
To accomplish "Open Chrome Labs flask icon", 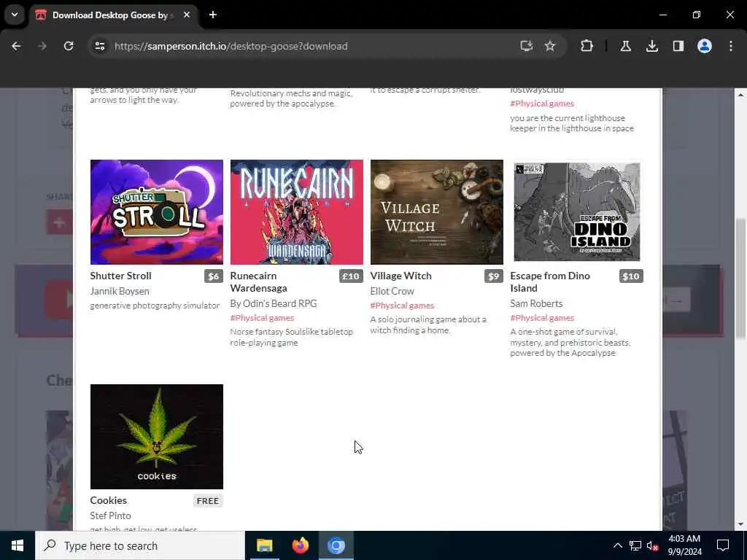I will (x=625, y=46).
